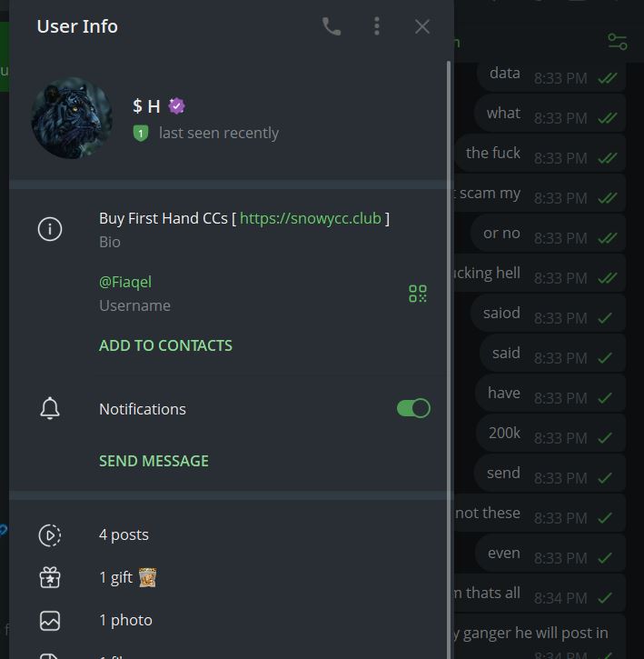Start a voice call with the phone icon
This screenshot has width=644, height=659.
click(332, 26)
